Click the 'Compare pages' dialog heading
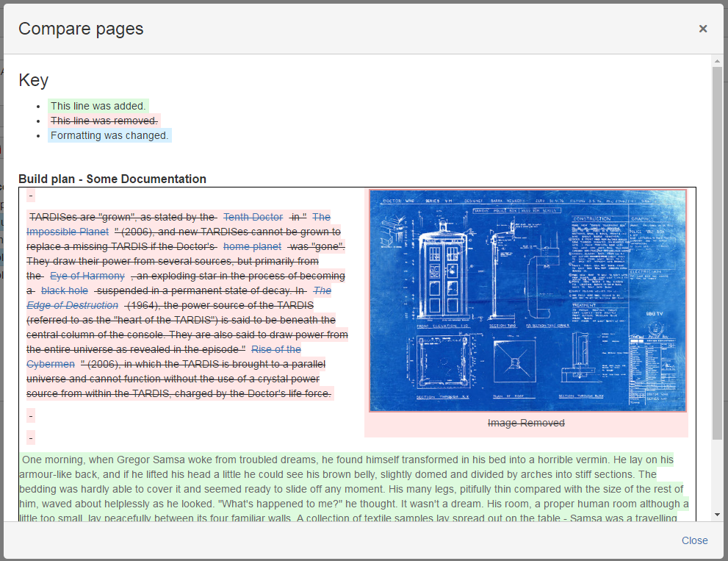Screen dimensions: 728x561 pos(81,29)
